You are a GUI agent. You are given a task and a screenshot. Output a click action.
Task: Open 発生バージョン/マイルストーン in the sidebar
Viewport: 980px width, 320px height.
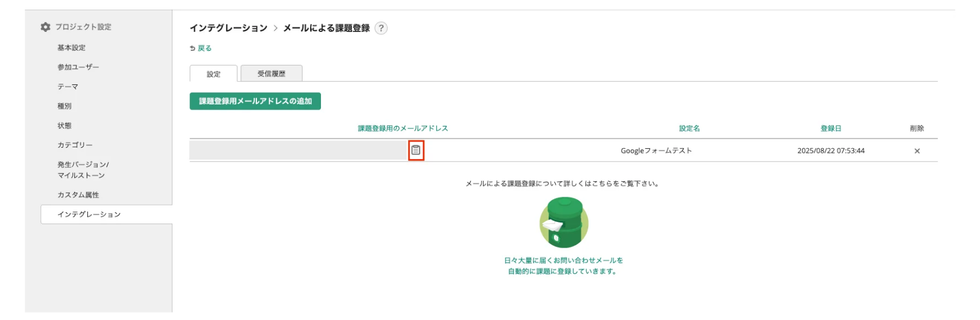pos(83,170)
